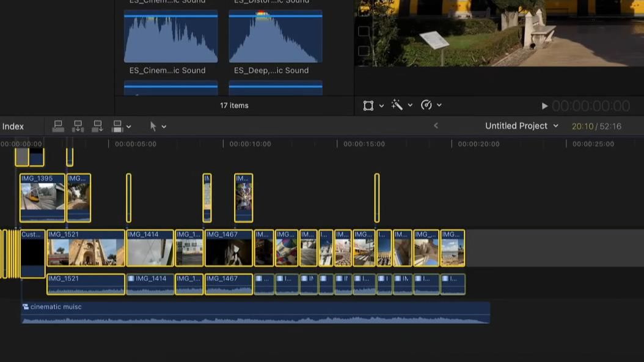Select IMG_1467 video clip in storyline
Image resolution: width=644 pixels, height=362 pixels.
(x=229, y=248)
